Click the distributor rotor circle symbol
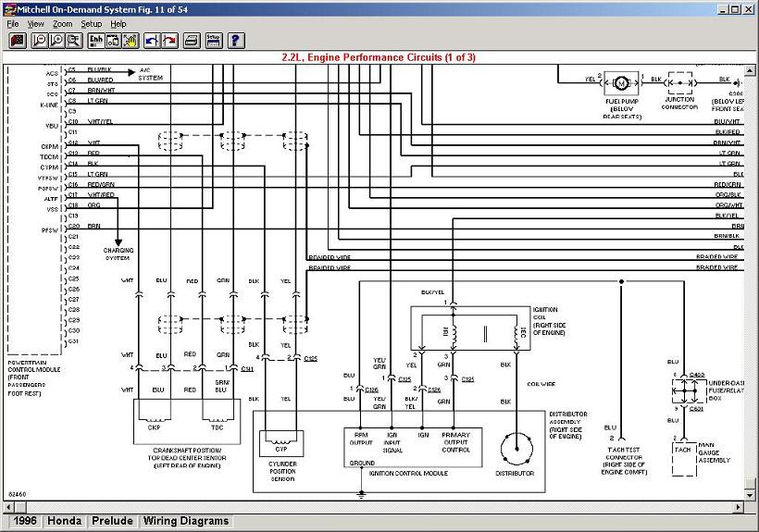Image resolution: width=759 pixels, height=532 pixels. click(x=516, y=449)
